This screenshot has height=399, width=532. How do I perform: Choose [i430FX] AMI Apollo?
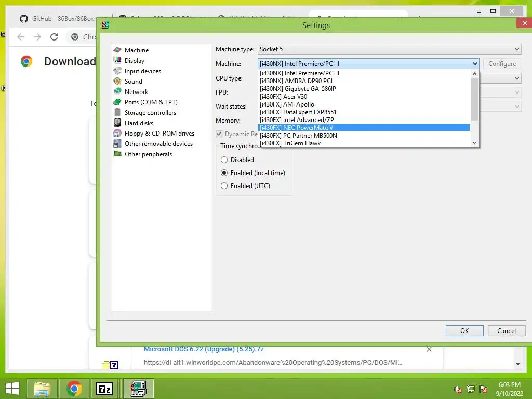(x=364, y=104)
